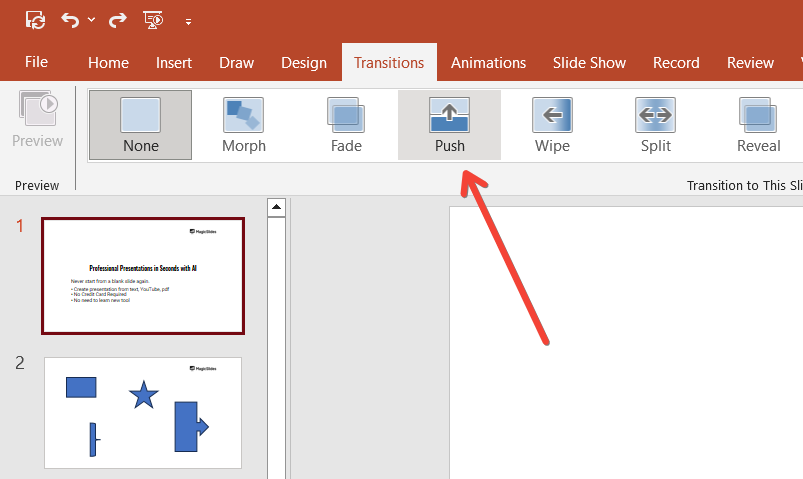The height and width of the screenshot is (479, 803).
Task: Open the File menu
Action: click(x=36, y=62)
